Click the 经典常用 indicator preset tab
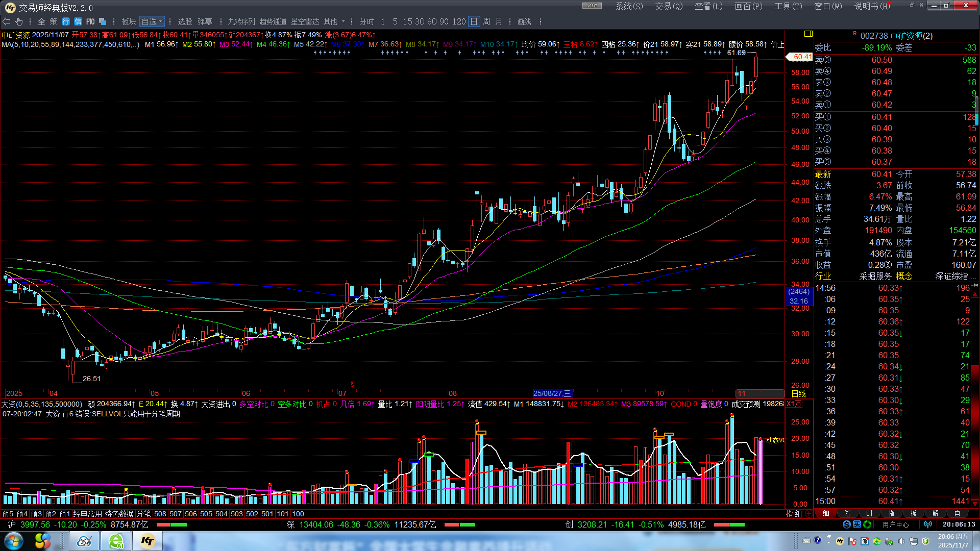The width and height of the screenshot is (980, 551). click(88, 514)
